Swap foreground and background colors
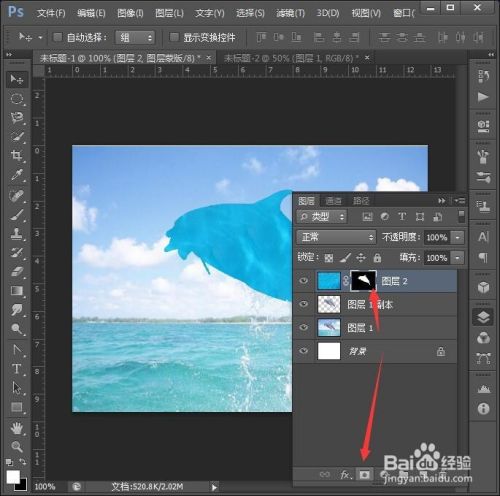The image size is (500, 496). (23, 462)
